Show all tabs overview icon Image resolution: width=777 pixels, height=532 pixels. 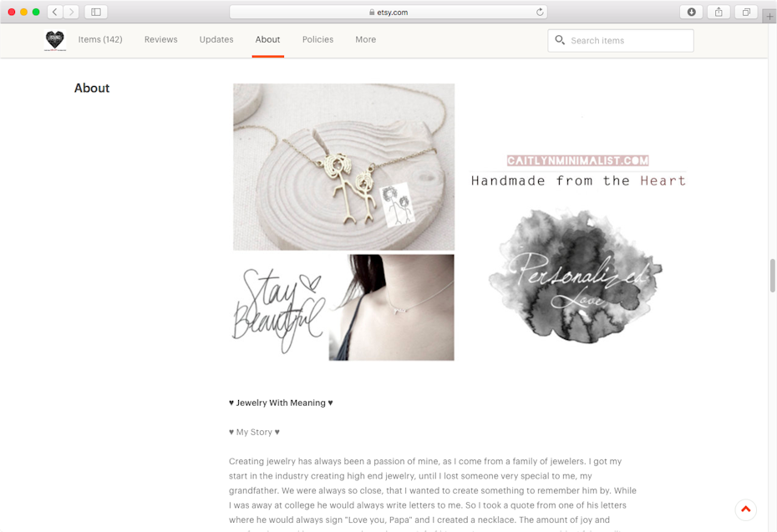coord(746,12)
